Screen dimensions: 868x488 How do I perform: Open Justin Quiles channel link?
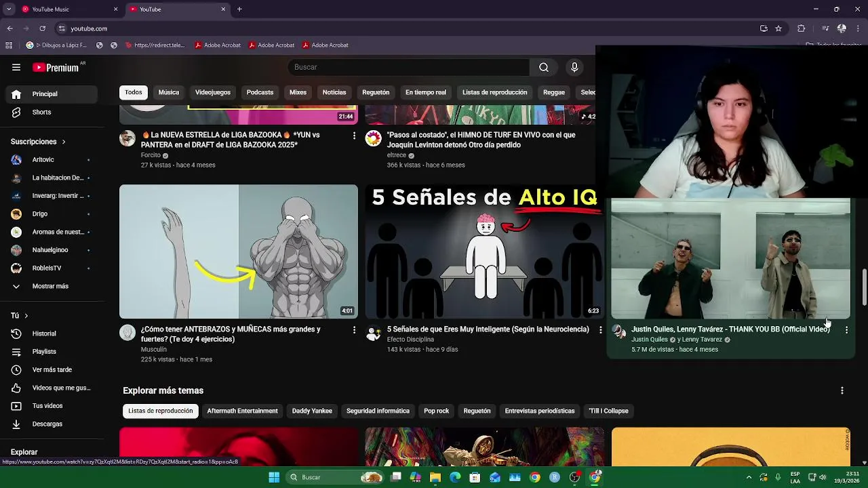[x=650, y=340]
